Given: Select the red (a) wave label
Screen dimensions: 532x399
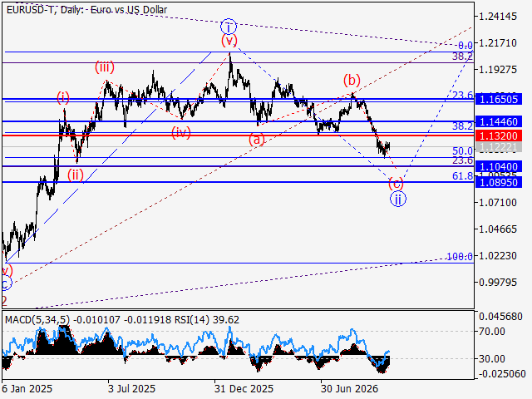Looking at the screenshot, I should pos(257,140).
